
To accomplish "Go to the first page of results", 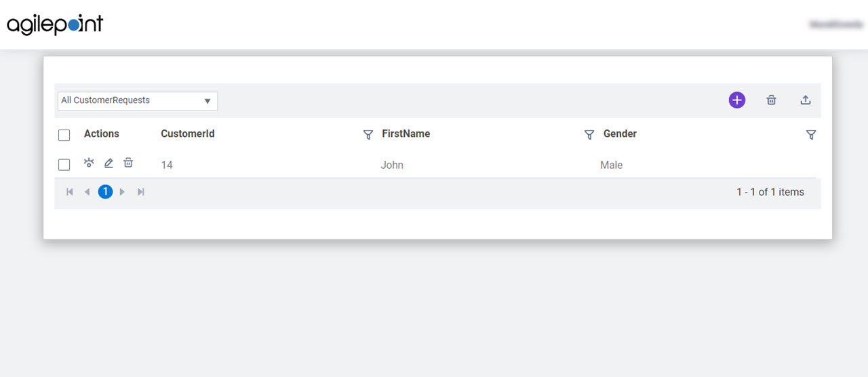I will pyautogui.click(x=70, y=192).
